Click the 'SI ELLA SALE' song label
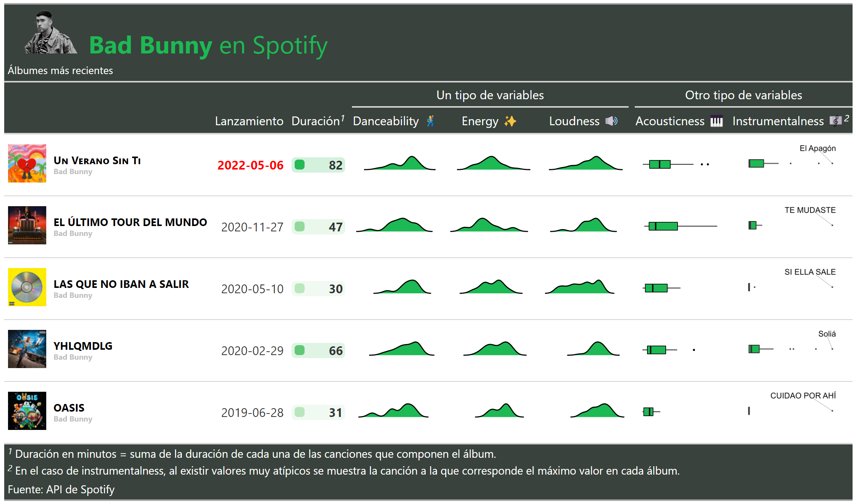Image resolution: width=856 pixels, height=504 pixels. tap(810, 272)
